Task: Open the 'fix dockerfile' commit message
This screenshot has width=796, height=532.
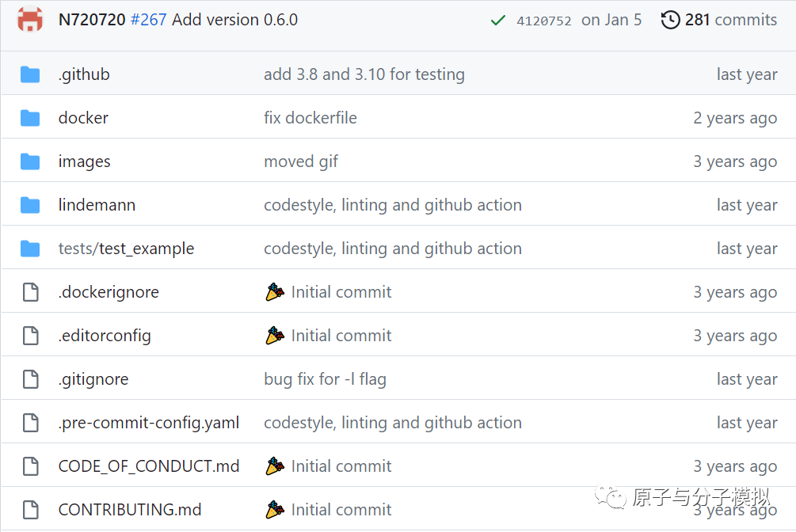Action: coord(310,118)
